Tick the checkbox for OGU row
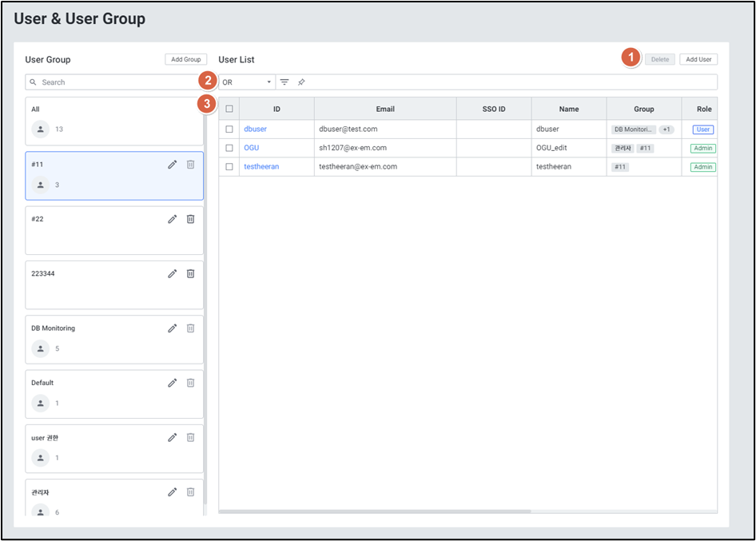The width and height of the screenshot is (756, 541). (229, 148)
